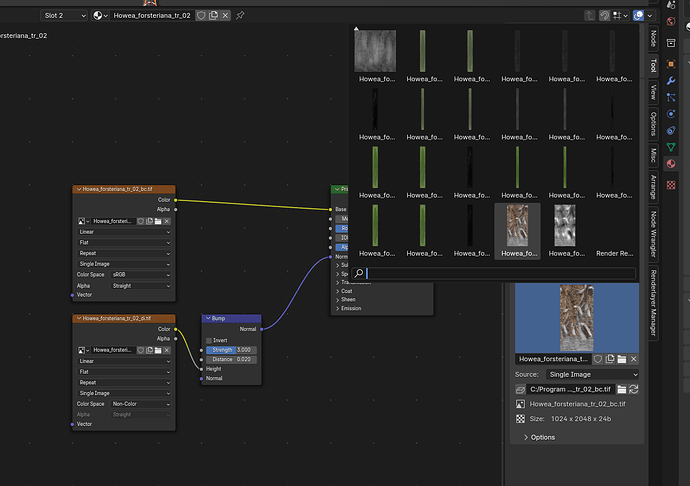This screenshot has width=690, height=486.
Task: Open Modifiers wrench properties tab
Action: 671,81
